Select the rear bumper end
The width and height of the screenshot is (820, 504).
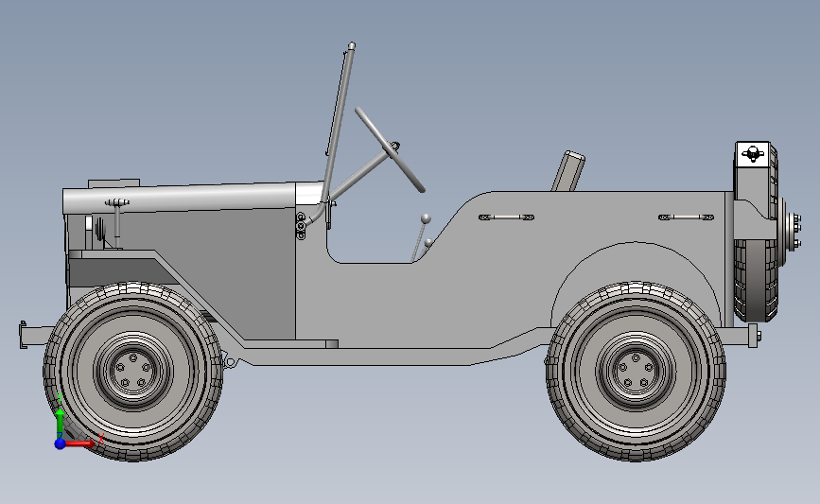coord(754,336)
